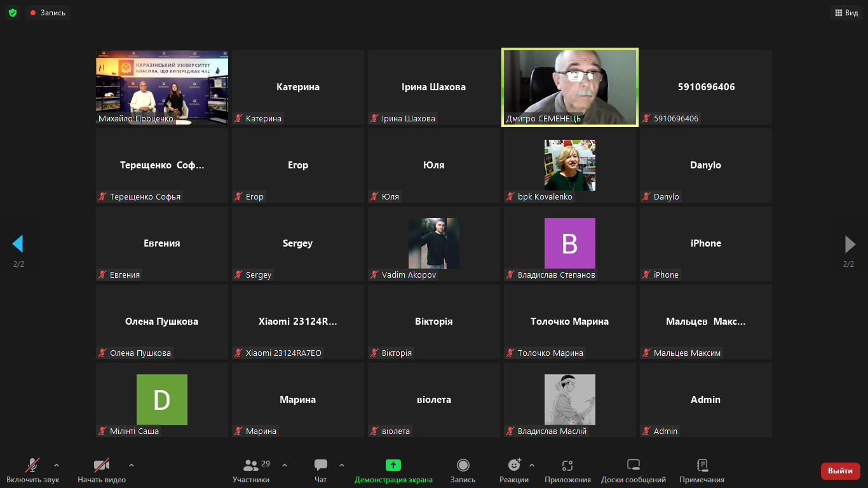This screenshot has width=868, height=488.
Task: Expand audio options arrow beside microphone
Action: [x=57, y=465]
